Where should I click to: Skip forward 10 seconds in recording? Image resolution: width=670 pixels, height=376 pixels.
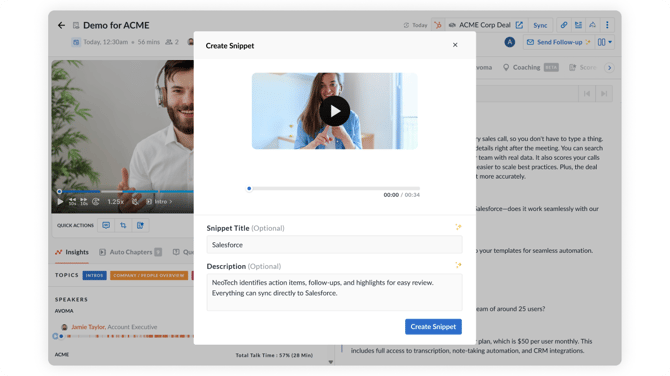84,201
